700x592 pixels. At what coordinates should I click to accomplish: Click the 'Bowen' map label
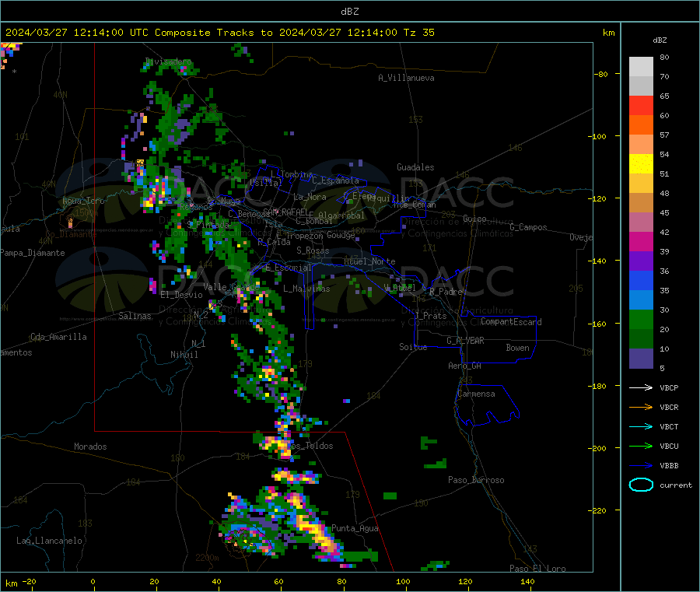pos(518,348)
